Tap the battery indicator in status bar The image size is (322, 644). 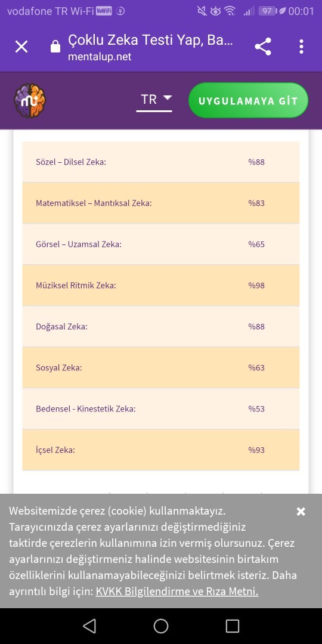coord(267,11)
